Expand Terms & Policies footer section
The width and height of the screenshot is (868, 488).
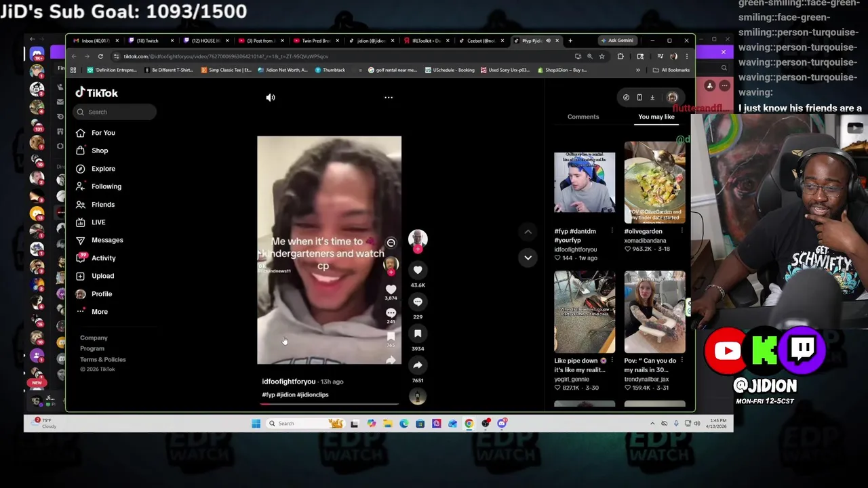(x=102, y=359)
